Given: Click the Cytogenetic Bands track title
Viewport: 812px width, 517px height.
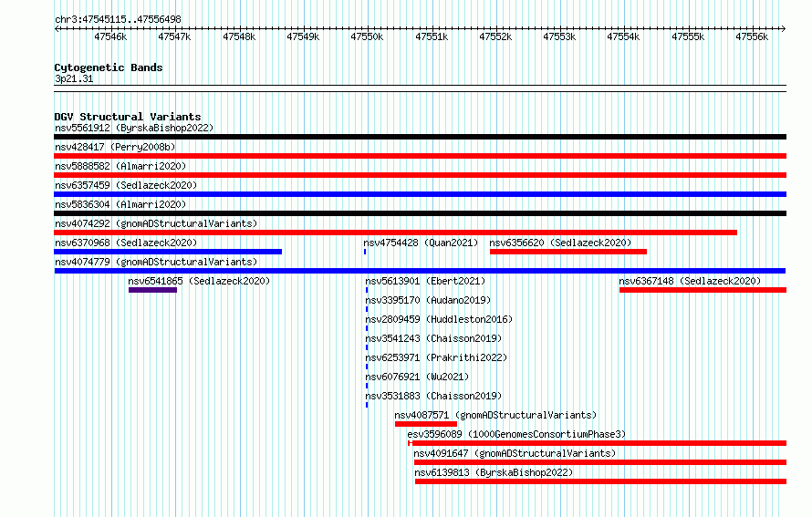Looking at the screenshot, I should [x=109, y=67].
